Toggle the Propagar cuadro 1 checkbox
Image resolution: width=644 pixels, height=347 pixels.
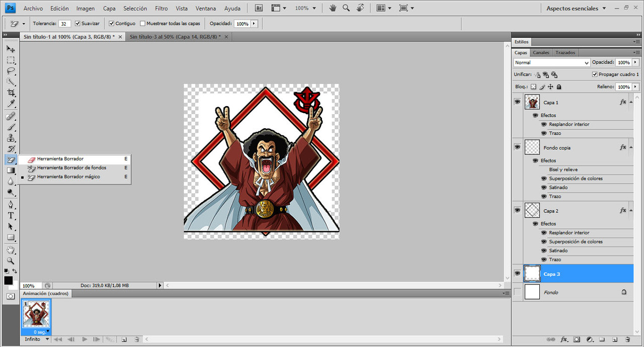(x=595, y=74)
